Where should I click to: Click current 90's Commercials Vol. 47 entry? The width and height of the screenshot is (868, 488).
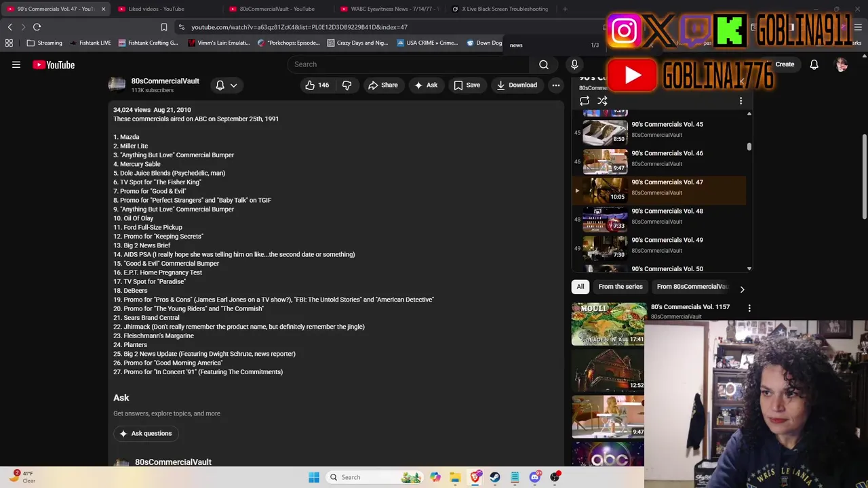coord(658,190)
